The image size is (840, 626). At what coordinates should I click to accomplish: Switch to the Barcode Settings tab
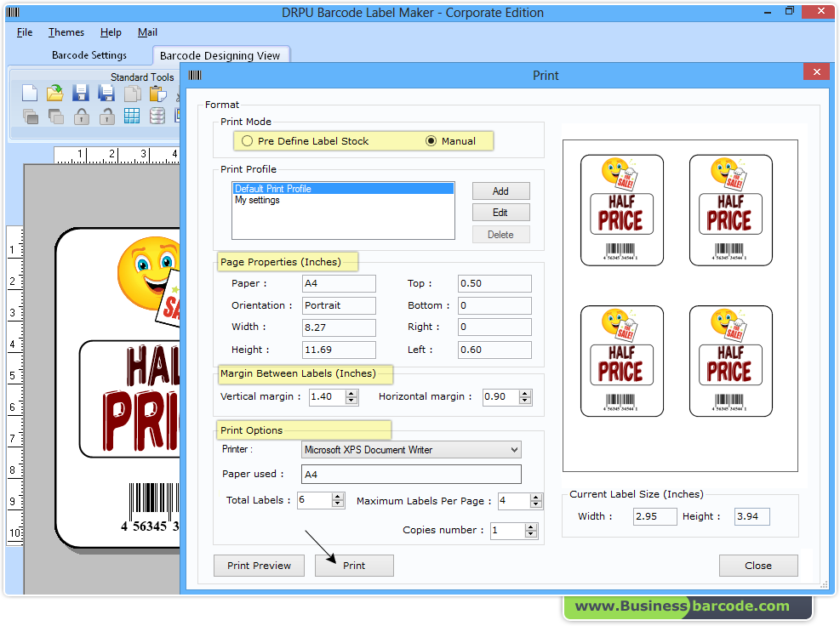89,54
